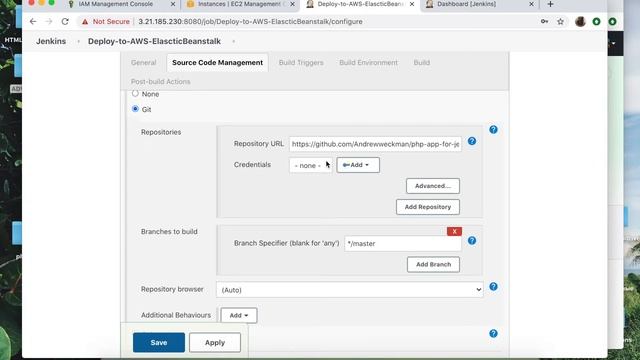
Task: Select the None source control radio
Action: [135, 93]
